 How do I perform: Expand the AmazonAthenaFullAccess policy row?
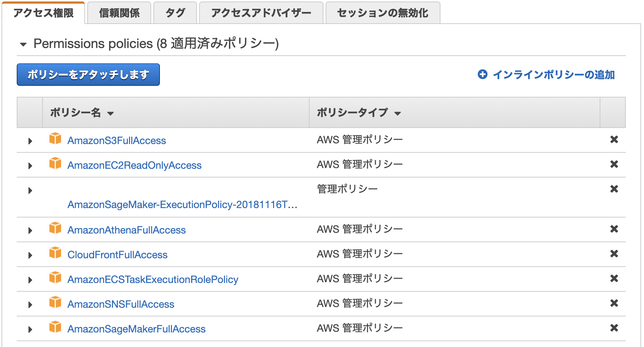point(30,230)
